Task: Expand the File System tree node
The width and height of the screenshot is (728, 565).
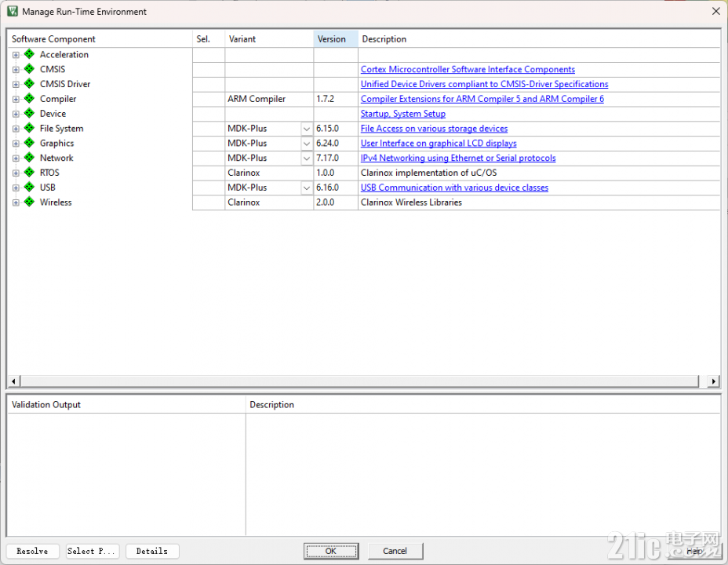Action: (16, 129)
